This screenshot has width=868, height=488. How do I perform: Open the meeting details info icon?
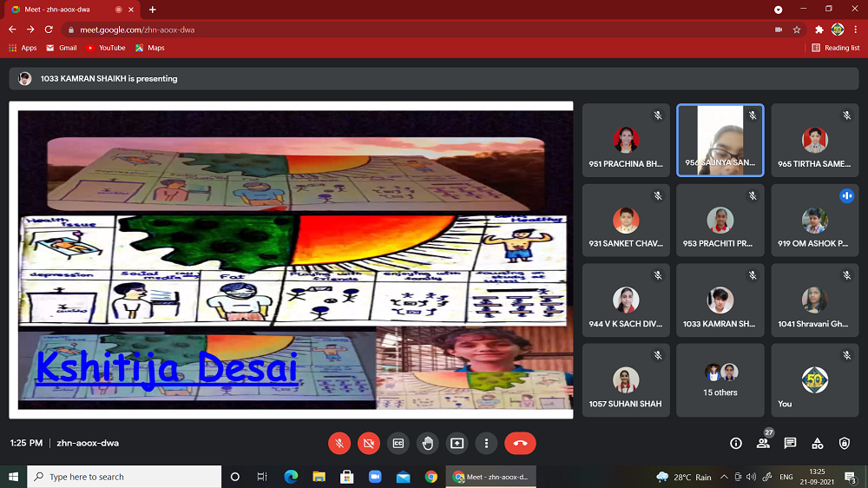[736, 443]
